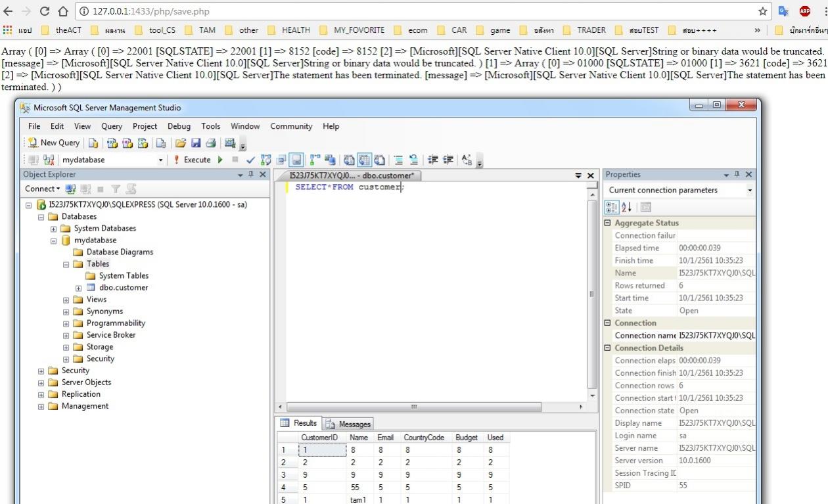Click the Database Engine Query icon
This screenshot has width=828, height=504.
pyautogui.click(x=93, y=143)
